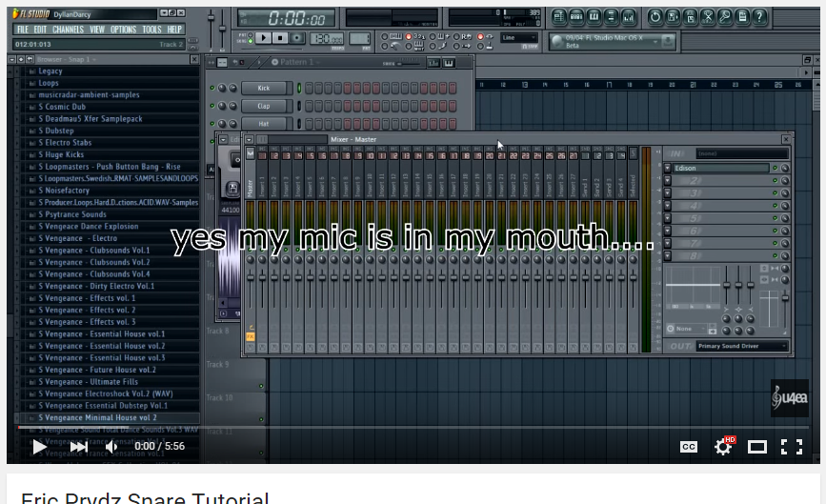
Task: Select the Hat channel button
Action: point(266,124)
